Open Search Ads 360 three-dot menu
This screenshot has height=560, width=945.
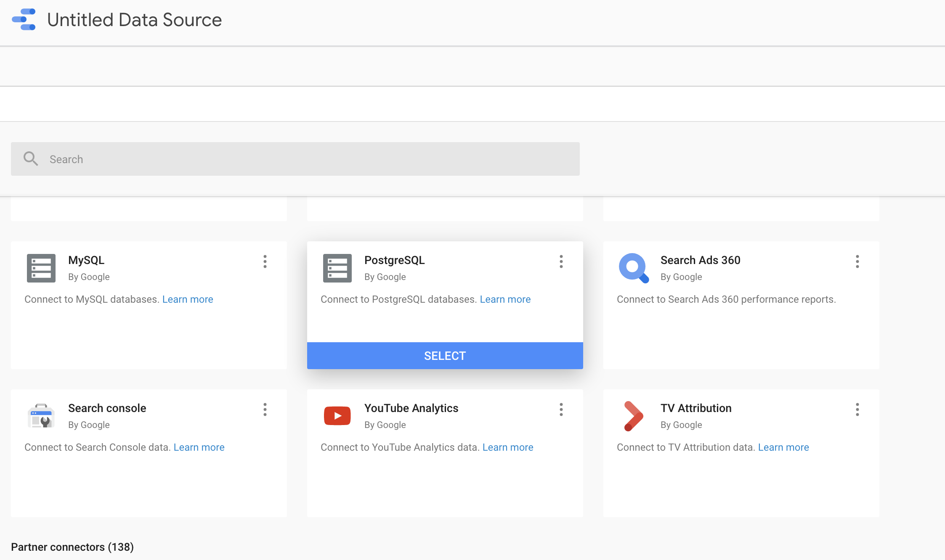(x=857, y=262)
